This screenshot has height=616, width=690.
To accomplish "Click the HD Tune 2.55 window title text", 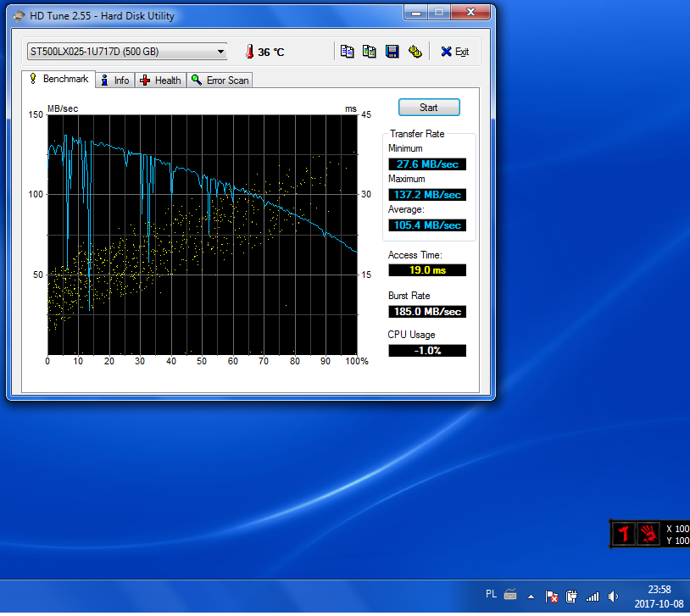I will 102,16.
